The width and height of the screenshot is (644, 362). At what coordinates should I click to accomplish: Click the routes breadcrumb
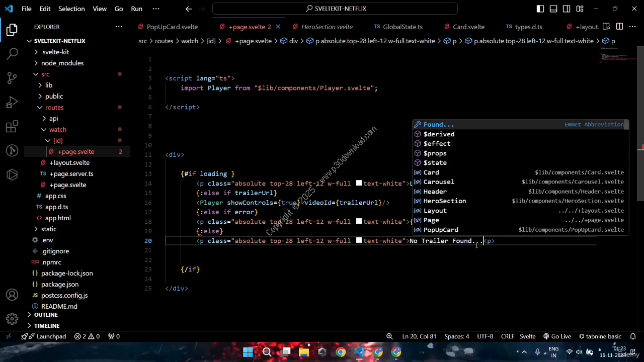pyautogui.click(x=164, y=41)
